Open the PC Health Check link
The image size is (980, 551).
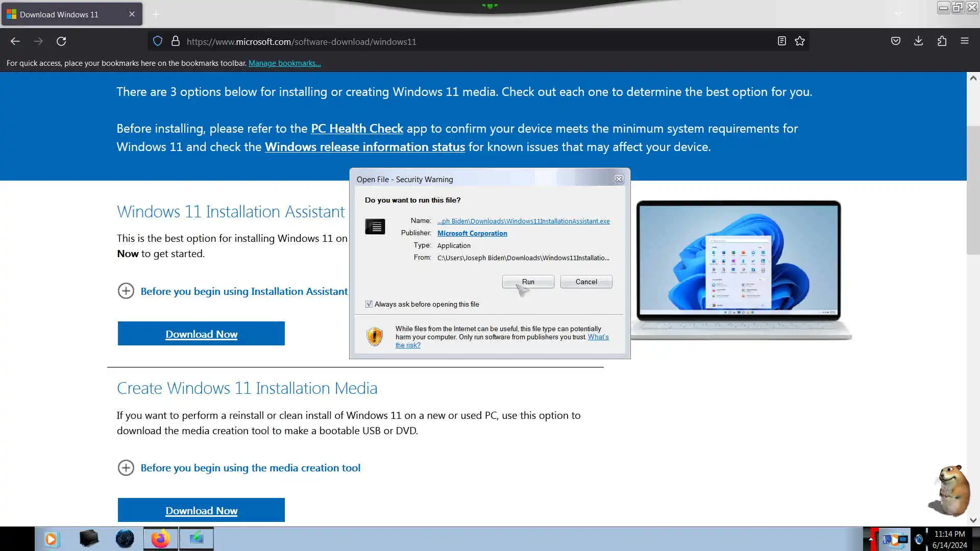357,129
